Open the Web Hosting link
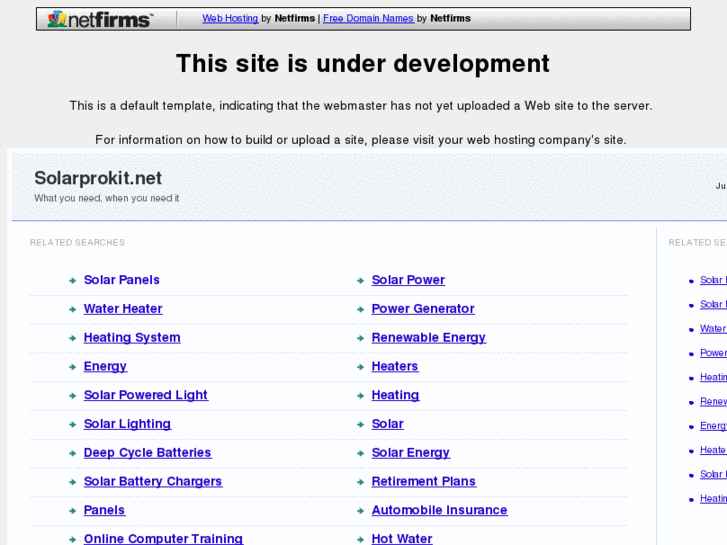This screenshot has height=545, width=727. [230, 19]
